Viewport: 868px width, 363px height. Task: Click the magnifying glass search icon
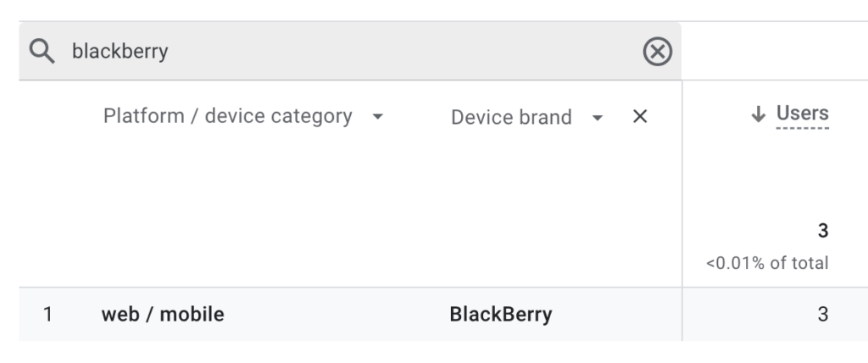pos(42,52)
